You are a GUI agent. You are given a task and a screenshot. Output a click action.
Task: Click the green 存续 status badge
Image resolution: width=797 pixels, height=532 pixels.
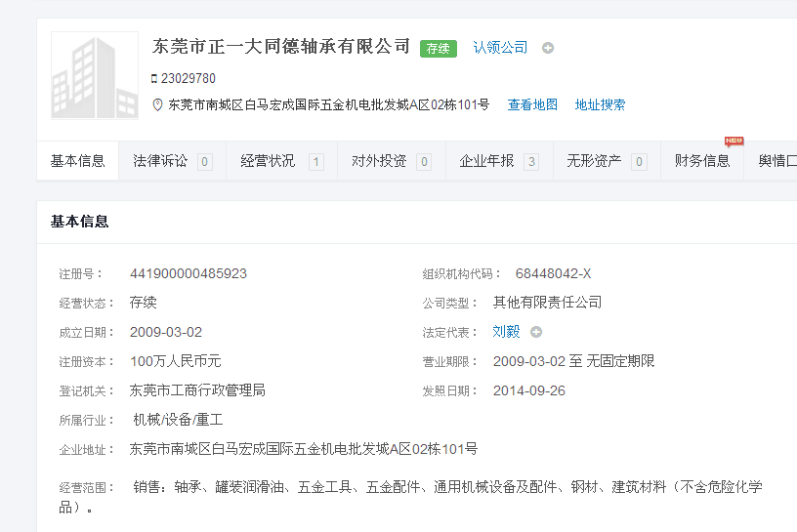(439, 48)
